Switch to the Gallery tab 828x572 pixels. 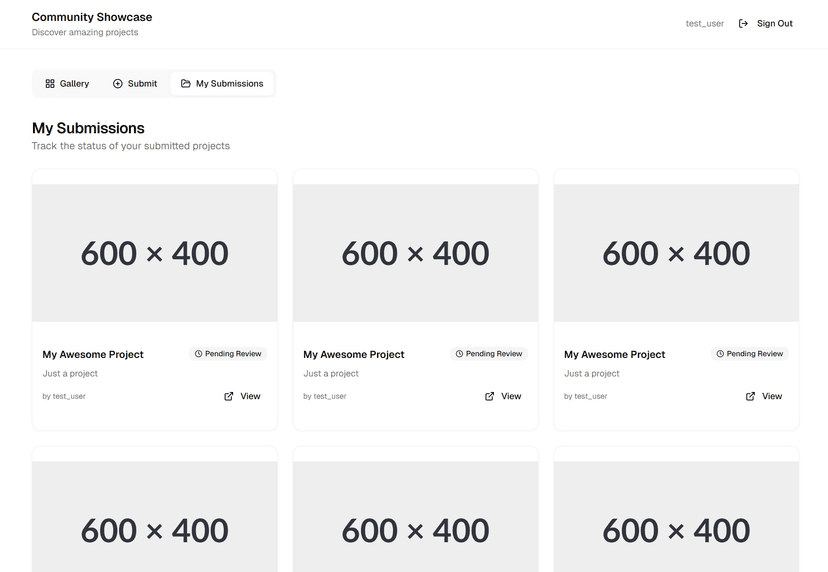click(x=67, y=84)
